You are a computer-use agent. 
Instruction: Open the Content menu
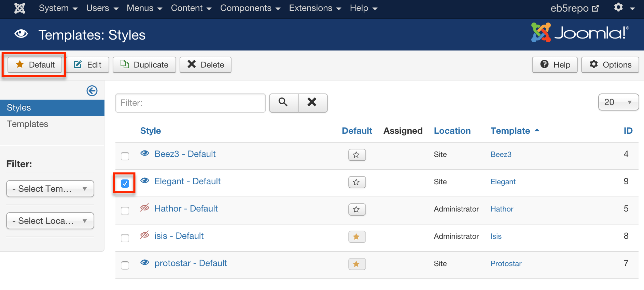pyautogui.click(x=191, y=8)
